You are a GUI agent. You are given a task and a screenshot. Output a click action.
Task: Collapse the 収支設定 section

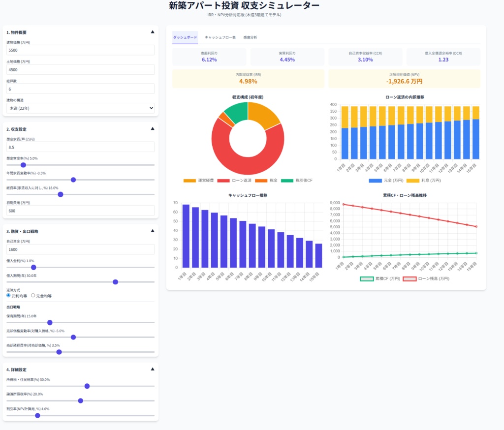(152, 128)
